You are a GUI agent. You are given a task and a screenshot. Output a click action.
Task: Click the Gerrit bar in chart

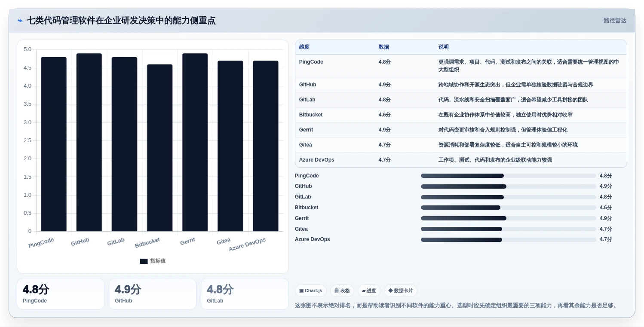[x=195, y=143]
